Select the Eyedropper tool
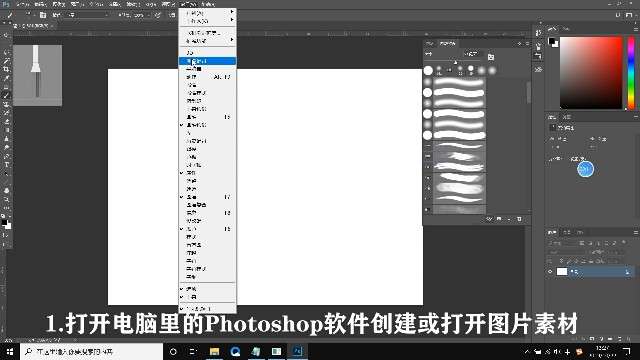 tap(7, 78)
